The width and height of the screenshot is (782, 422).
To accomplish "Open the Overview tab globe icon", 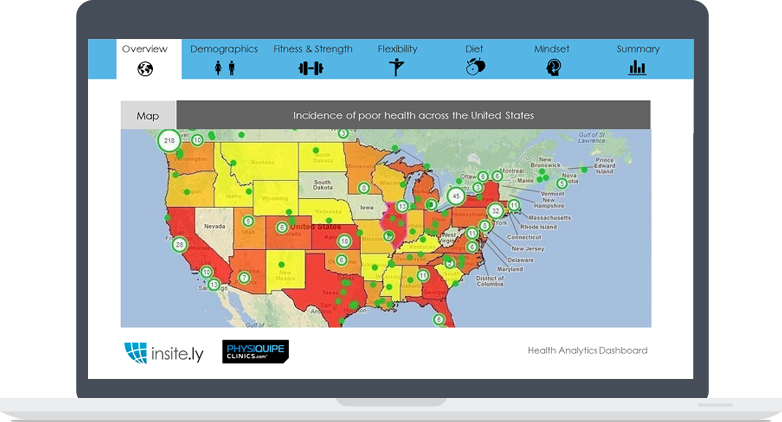I will point(145,68).
